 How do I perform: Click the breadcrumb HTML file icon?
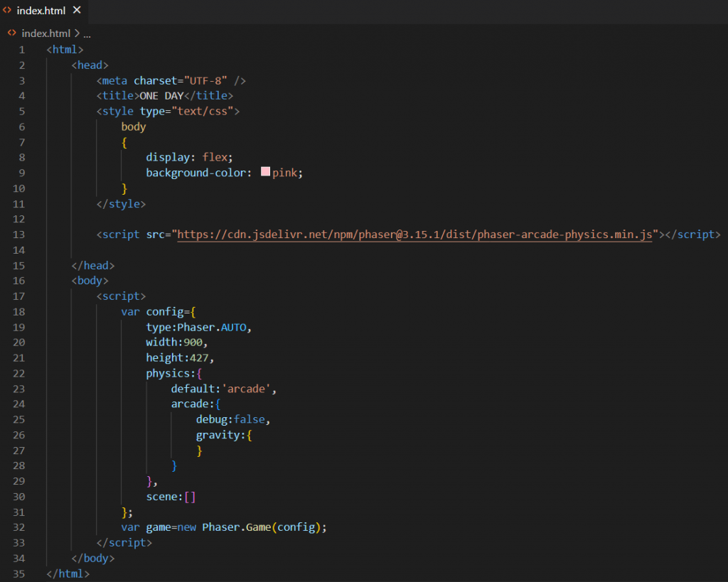pos(12,33)
